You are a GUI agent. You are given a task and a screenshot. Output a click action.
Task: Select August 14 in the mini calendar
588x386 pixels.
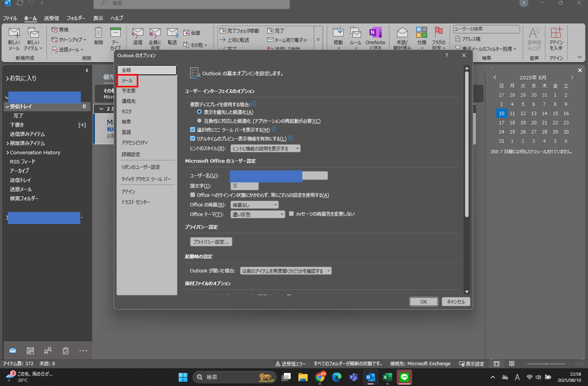pyautogui.click(x=544, y=113)
